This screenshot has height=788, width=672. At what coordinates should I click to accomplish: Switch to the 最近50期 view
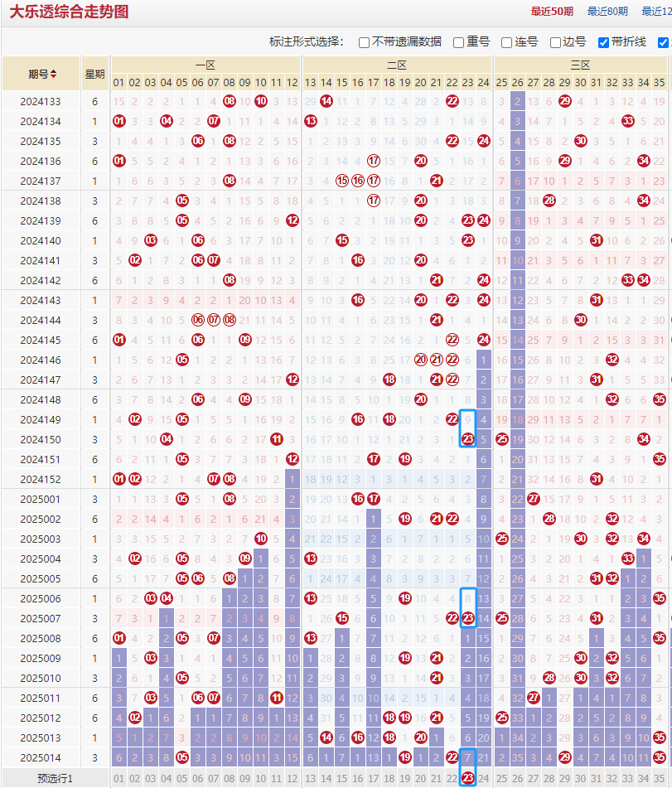[x=553, y=12]
